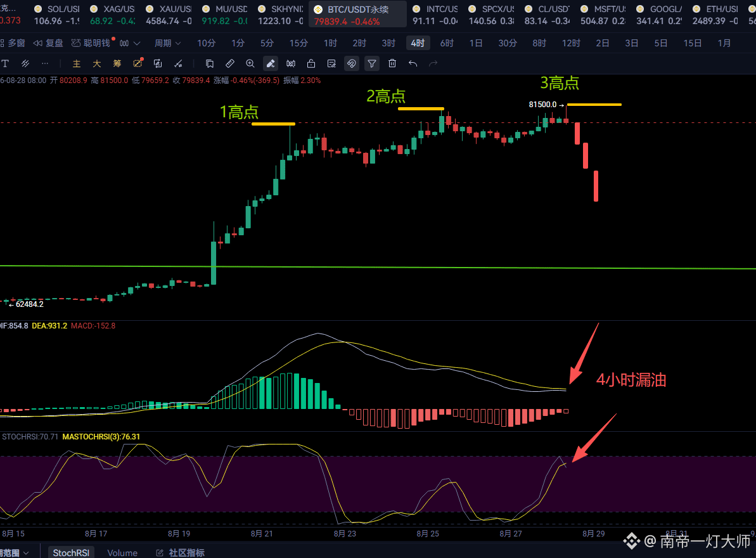The height and width of the screenshot is (558, 756).
Task: Click the trend line settings icon
Action: tap(179, 63)
